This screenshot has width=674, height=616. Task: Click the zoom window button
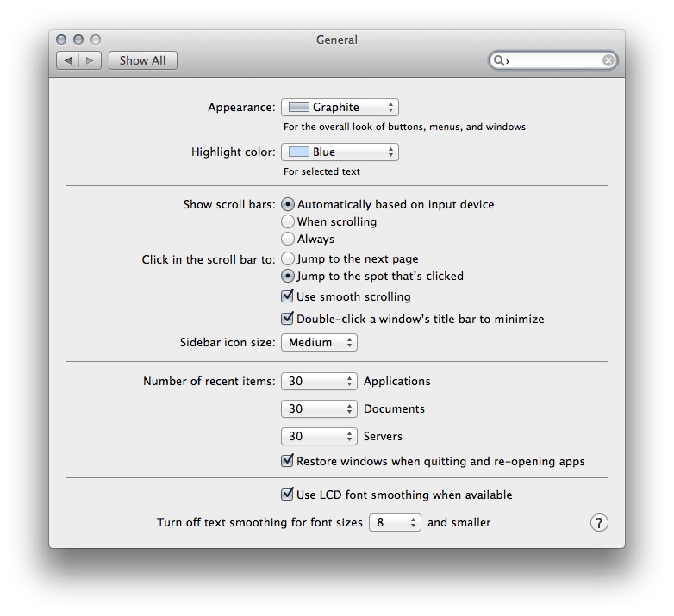coord(96,40)
